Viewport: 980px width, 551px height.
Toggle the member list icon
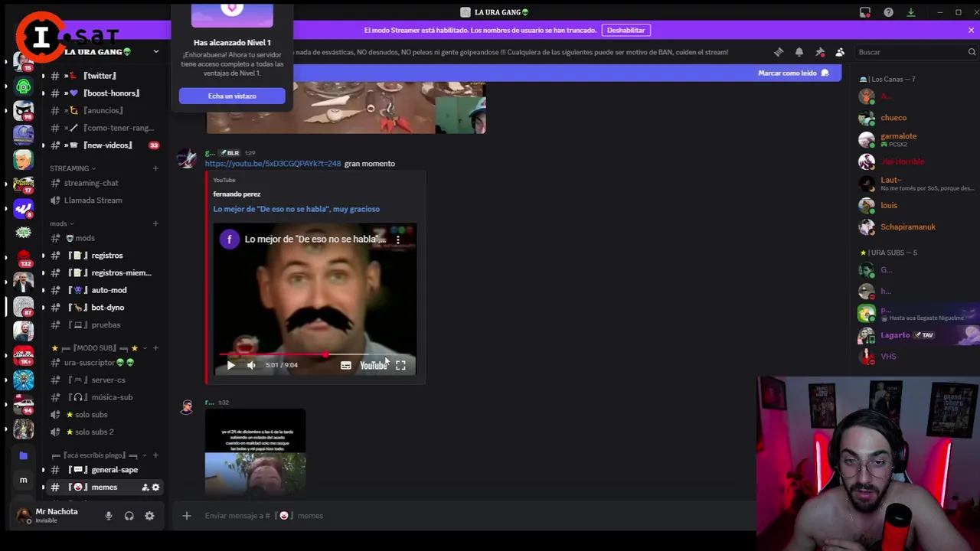pos(840,52)
